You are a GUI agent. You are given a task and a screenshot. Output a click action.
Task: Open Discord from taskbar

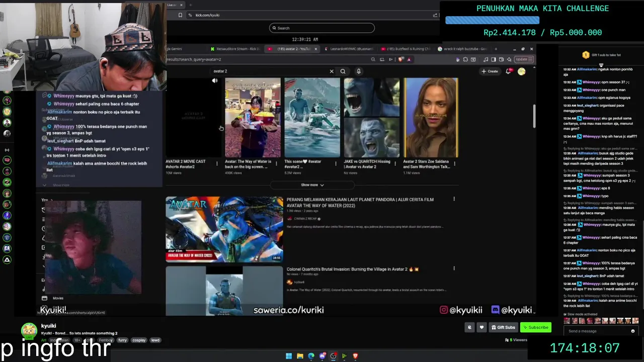coord(323,356)
